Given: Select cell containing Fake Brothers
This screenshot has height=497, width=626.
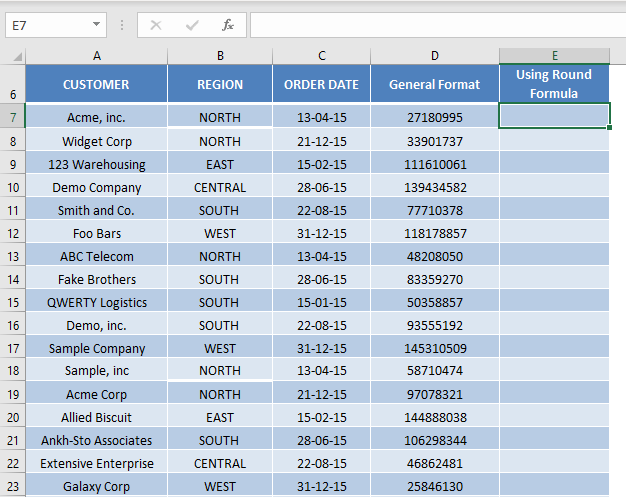Looking at the screenshot, I should point(97,279).
